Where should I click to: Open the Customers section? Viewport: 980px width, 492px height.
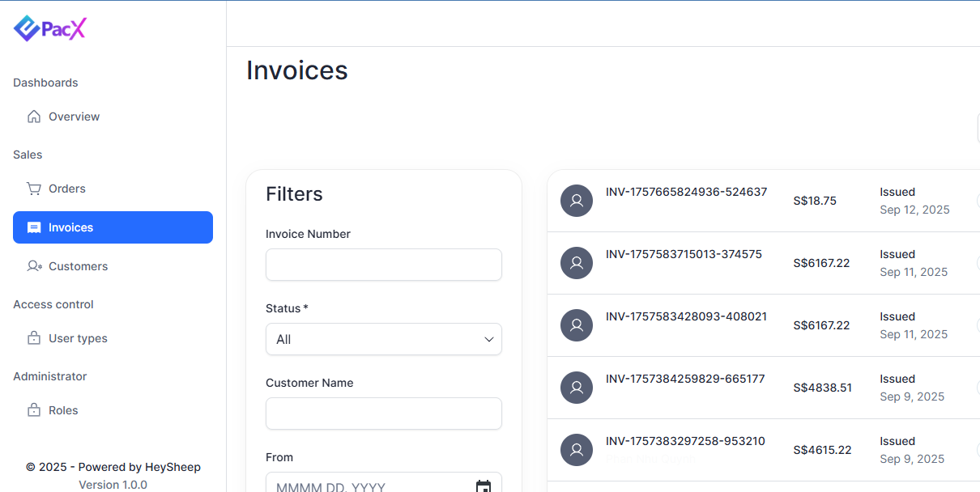click(78, 266)
